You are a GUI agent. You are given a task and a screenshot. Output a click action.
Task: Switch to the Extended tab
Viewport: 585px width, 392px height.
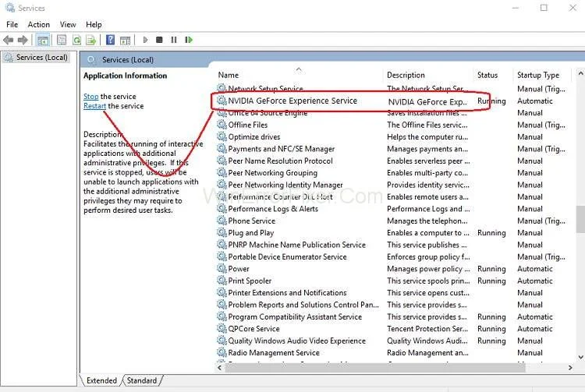(x=101, y=380)
